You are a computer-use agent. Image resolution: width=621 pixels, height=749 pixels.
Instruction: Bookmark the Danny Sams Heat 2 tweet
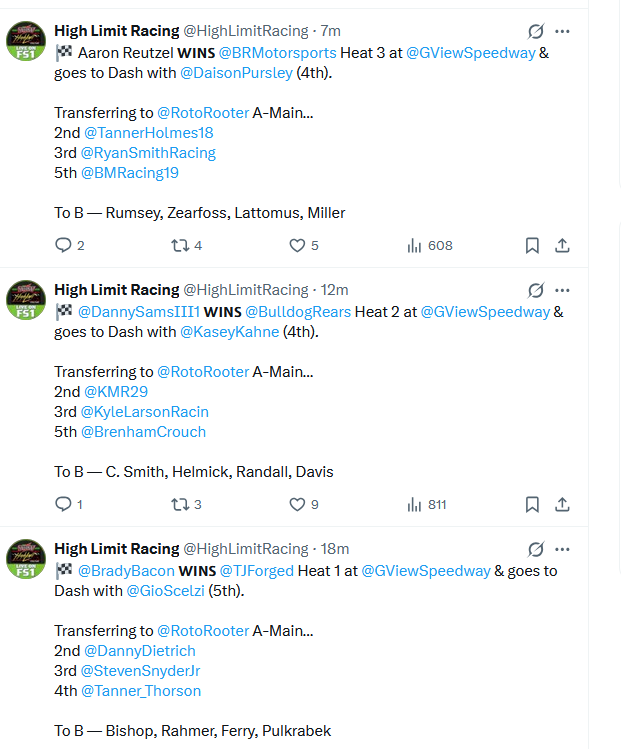click(x=532, y=504)
